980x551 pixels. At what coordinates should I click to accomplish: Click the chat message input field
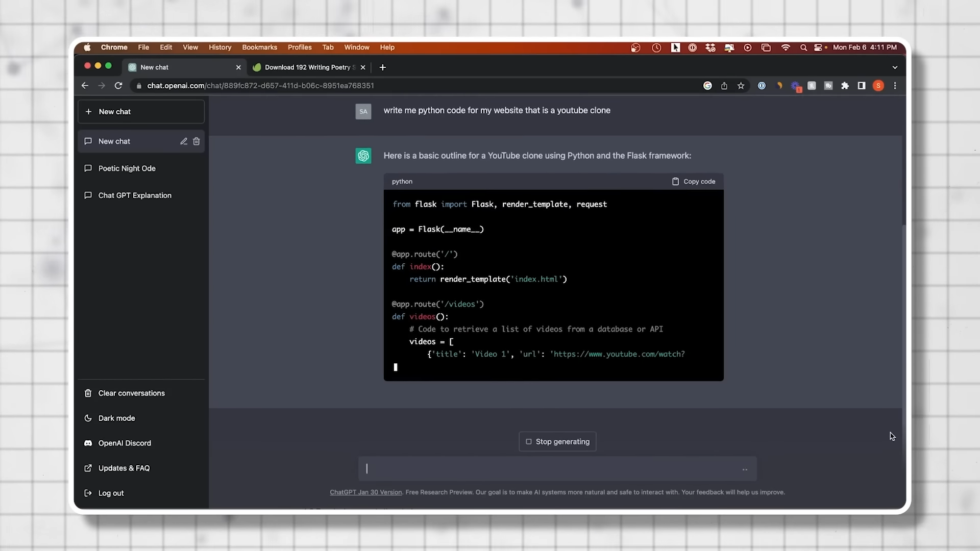point(551,469)
